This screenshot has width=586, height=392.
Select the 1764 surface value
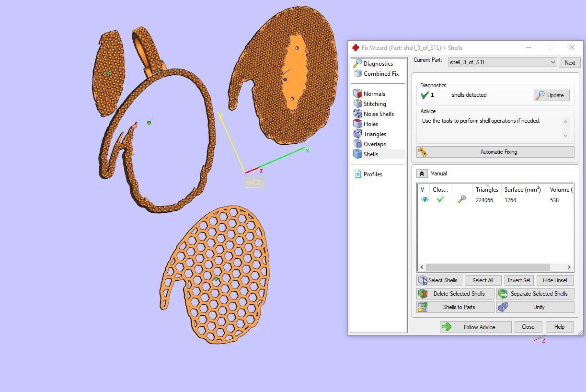pos(510,200)
